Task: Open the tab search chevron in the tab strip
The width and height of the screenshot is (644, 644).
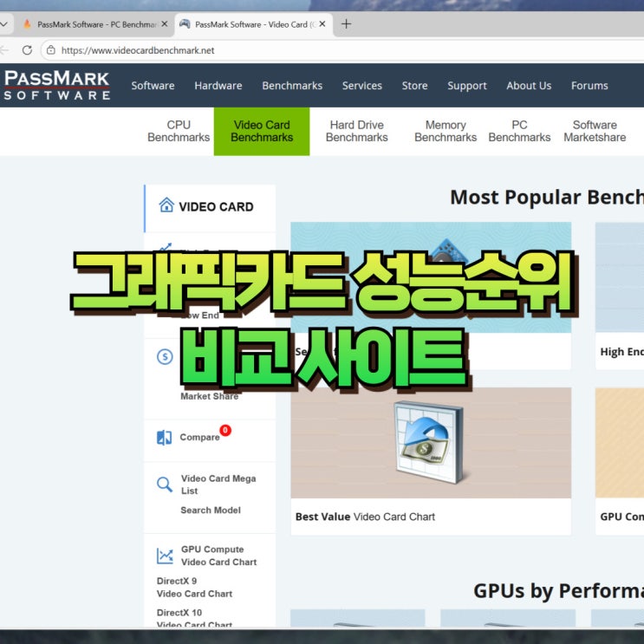Action: pos(3,24)
